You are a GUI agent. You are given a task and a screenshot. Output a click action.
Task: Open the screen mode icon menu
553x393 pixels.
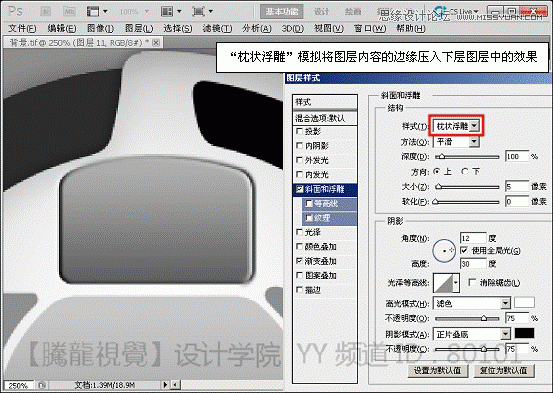coord(202,12)
